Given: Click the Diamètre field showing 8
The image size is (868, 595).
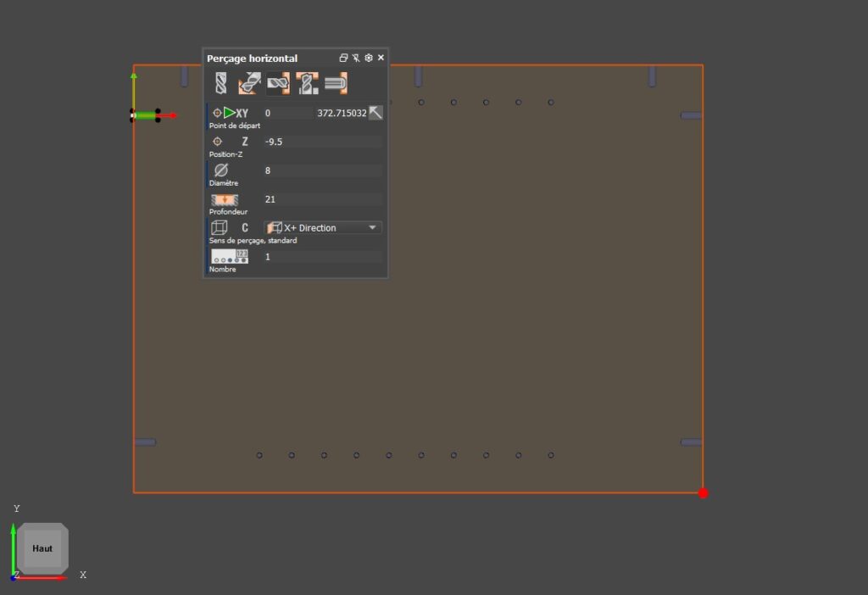Looking at the screenshot, I should [322, 170].
